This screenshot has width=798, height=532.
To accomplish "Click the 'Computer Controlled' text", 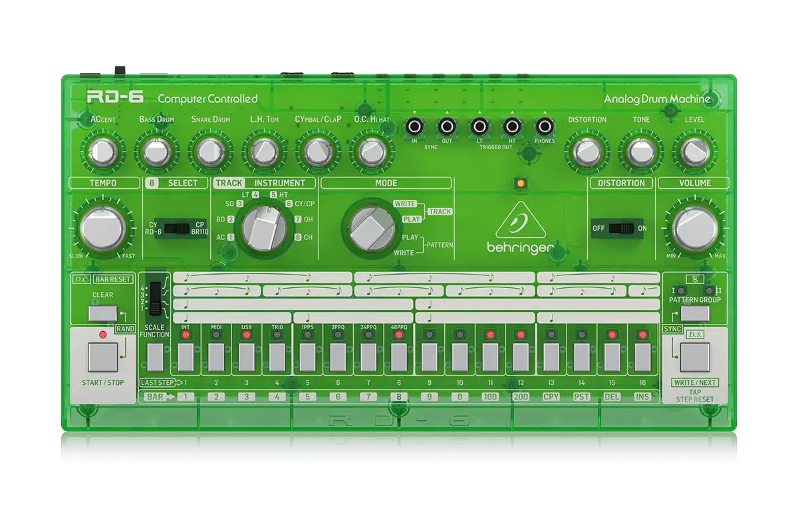I will pyautogui.click(x=207, y=99).
